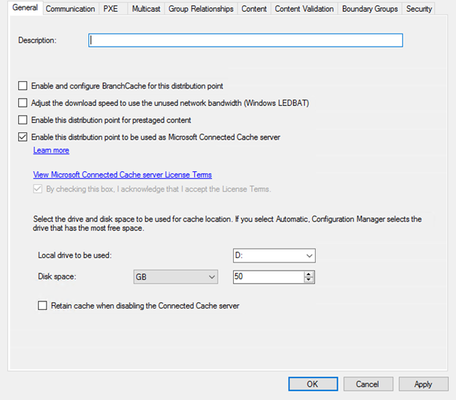Expand the Local drive to be used dropdown
456x400 pixels.
[x=274, y=256]
